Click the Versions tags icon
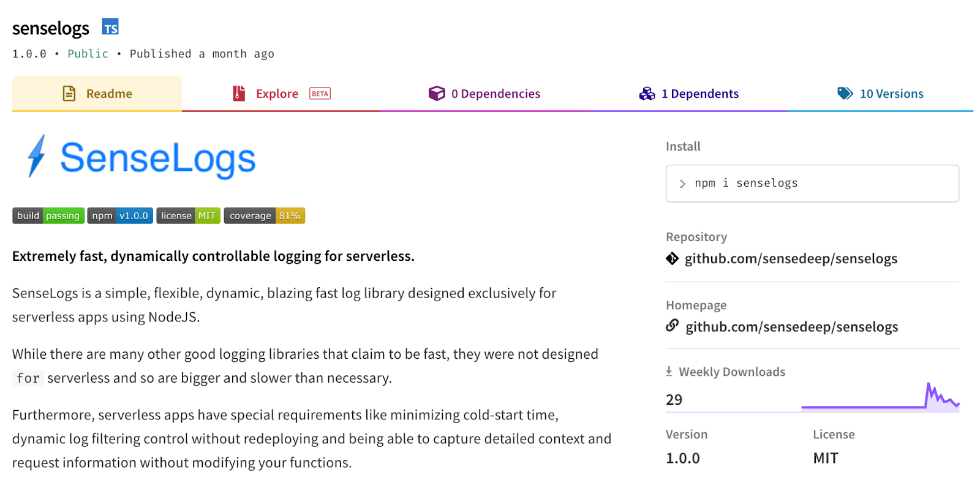The width and height of the screenshot is (980, 480). click(x=845, y=93)
